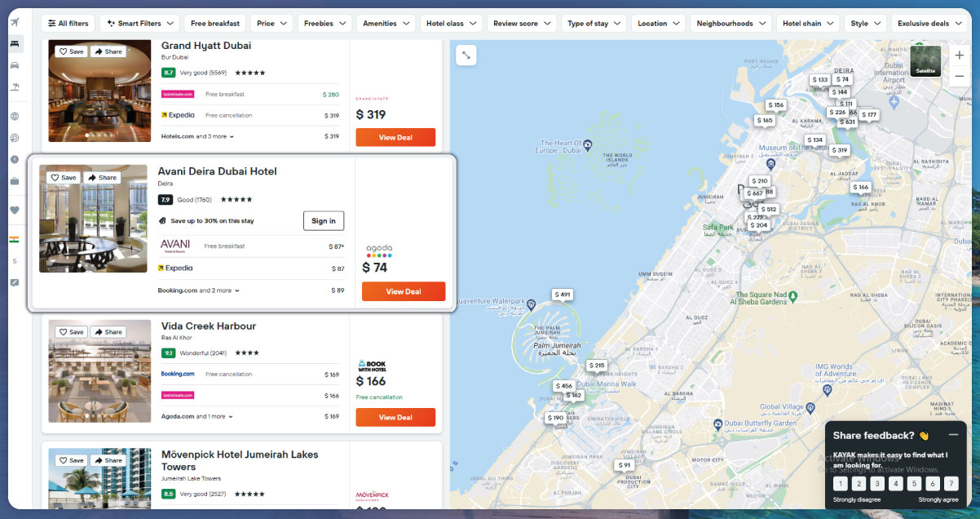This screenshot has width=980, height=519.
Task: Select Expedia $ 87 offer for Avani
Action: (x=251, y=268)
